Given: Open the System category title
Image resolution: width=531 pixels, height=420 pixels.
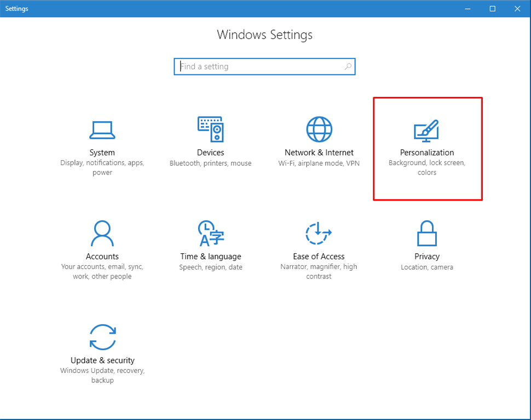Looking at the screenshot, I should [102, 153].
